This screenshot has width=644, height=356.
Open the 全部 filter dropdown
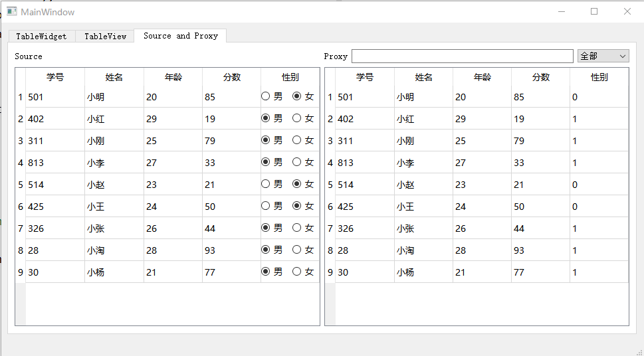pyautogui.click(x=603, y=56)
